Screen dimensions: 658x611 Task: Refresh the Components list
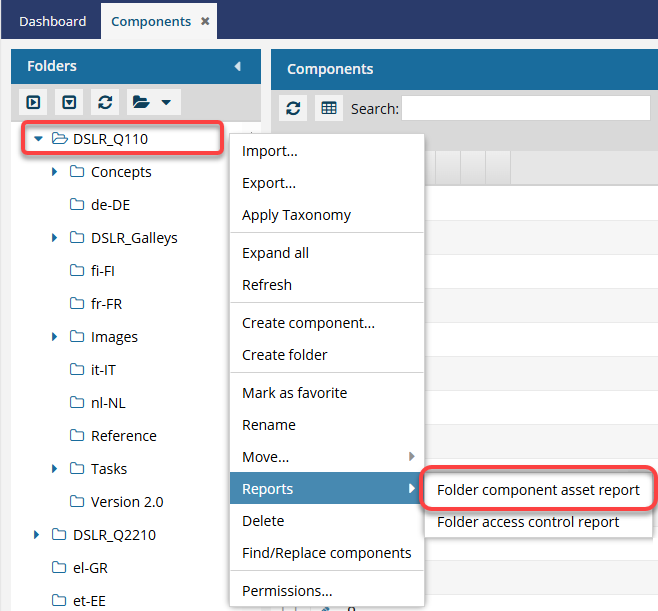coord(293,109)
